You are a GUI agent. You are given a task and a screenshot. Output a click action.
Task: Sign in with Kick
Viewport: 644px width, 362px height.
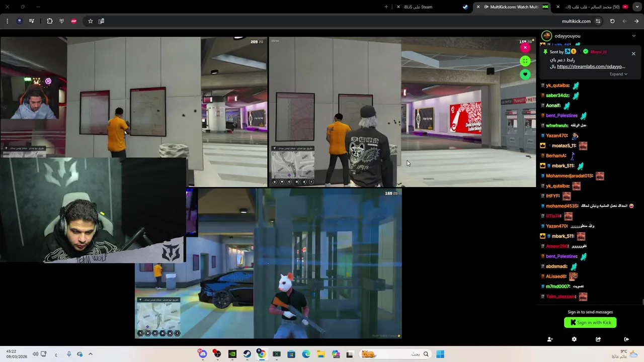click(590, 322)
